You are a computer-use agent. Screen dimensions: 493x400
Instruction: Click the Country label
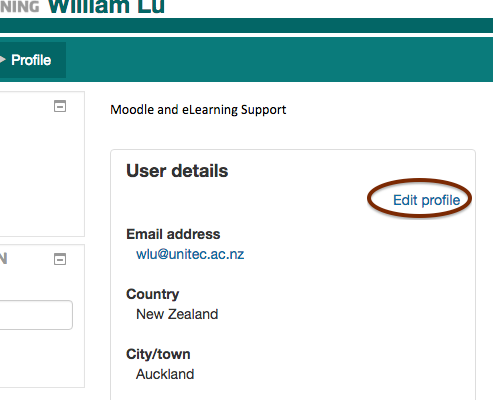coord(153,294)
